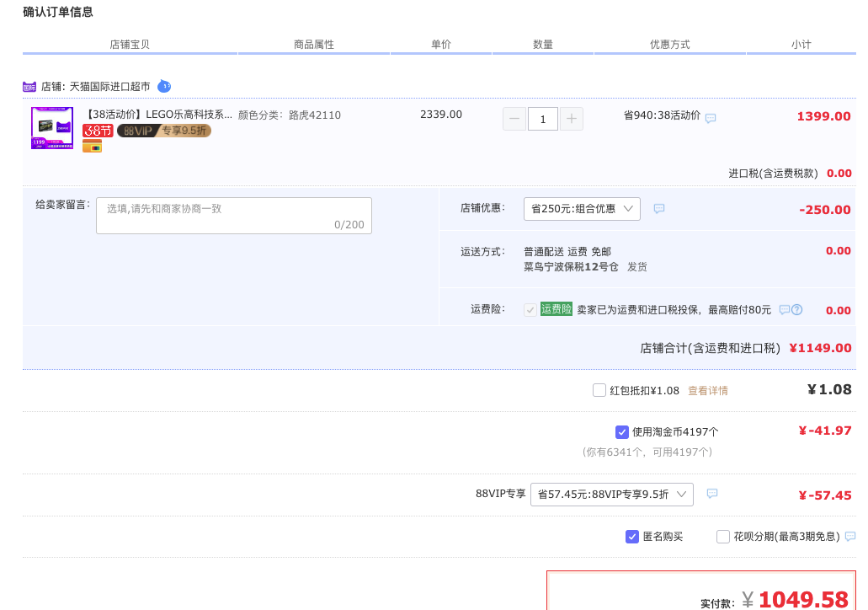Click the 进口税(含运费税款) label
The height and width of the screenshot is (610, 868).
(773, 174)
